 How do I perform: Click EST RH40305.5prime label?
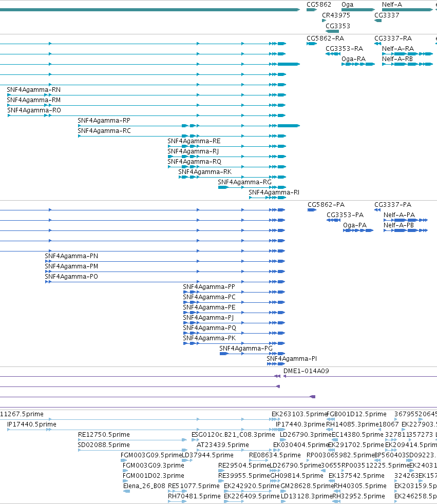click(x=360, y=487)
